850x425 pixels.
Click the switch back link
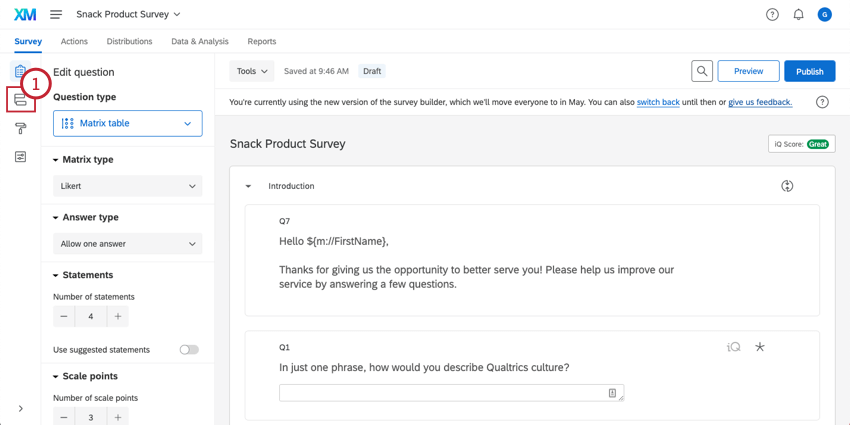[x=658, y=102]
